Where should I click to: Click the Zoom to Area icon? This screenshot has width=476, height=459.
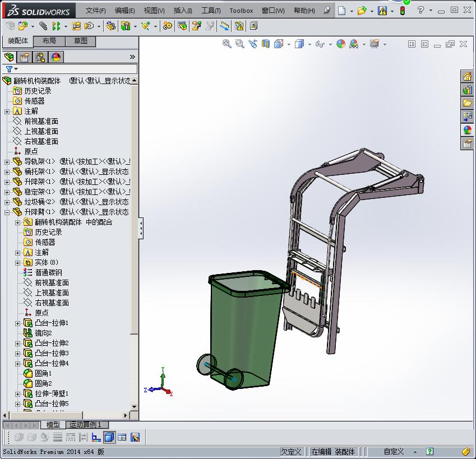tap(240, 44)
